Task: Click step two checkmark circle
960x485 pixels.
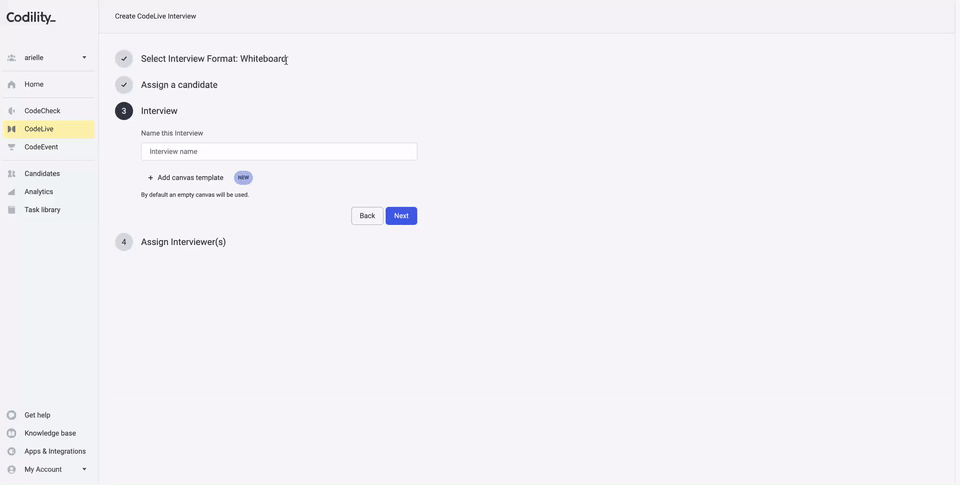Action: tap(124, 85)
